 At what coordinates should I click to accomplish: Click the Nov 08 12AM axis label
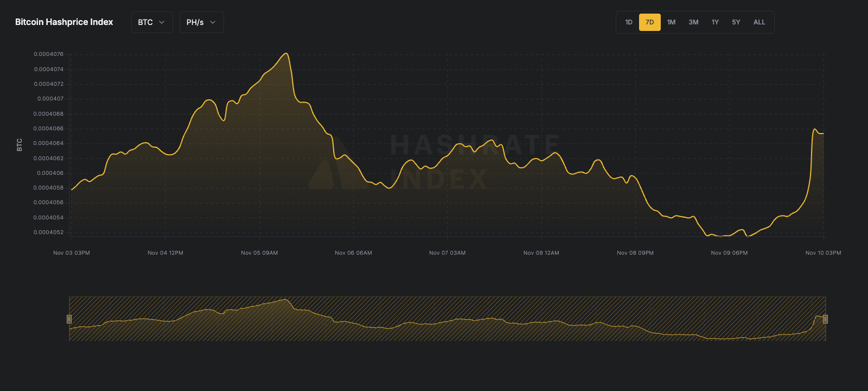[541, 253]
